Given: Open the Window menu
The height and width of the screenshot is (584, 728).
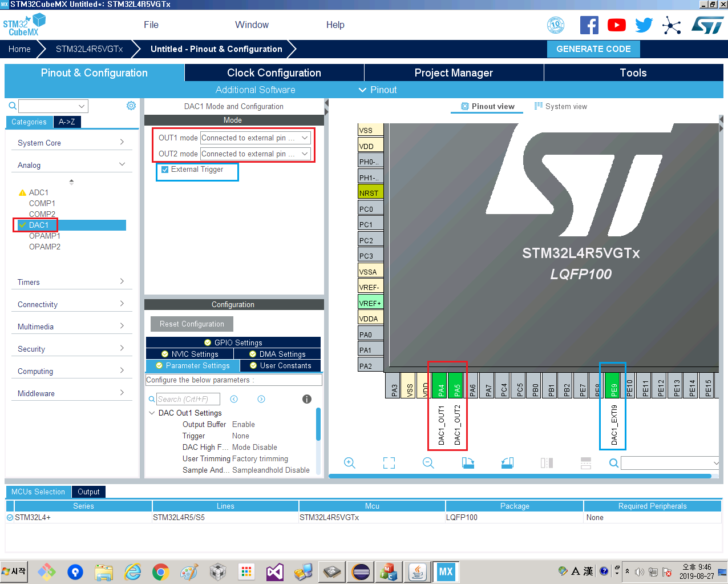Looking at the screenshot, I should pyautogui.click(x=252, y=25).
